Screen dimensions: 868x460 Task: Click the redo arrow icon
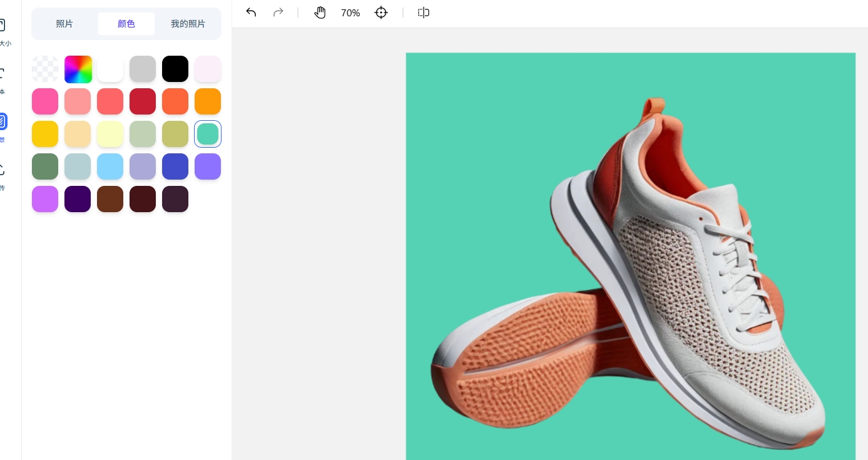point(278,13)
